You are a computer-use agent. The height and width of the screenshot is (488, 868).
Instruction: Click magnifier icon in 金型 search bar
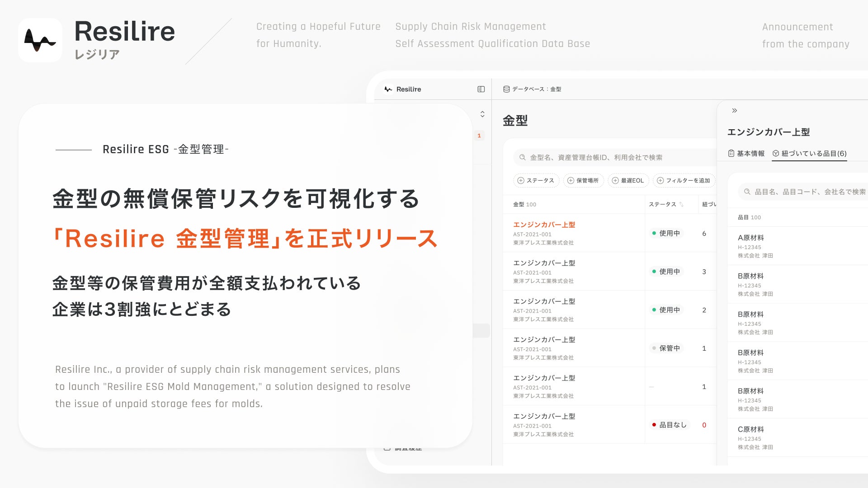tap(522, 158)
